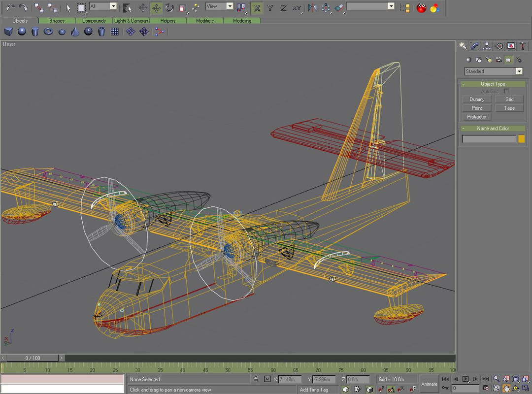Open the Utilities hammer panel tab

(x=523, y=46)
